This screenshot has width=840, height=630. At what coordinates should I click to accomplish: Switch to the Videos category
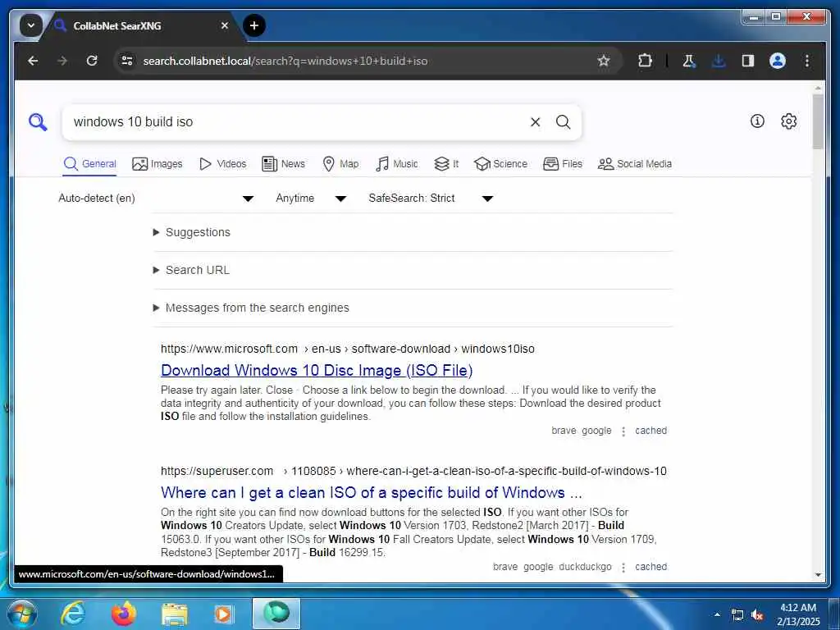point(223,164)
